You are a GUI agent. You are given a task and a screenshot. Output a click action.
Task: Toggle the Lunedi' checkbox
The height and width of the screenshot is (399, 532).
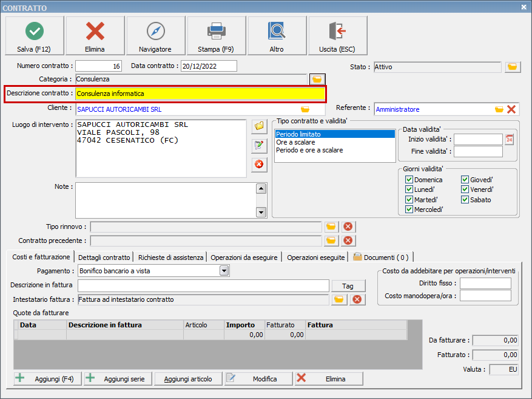(x=409, y=189)
